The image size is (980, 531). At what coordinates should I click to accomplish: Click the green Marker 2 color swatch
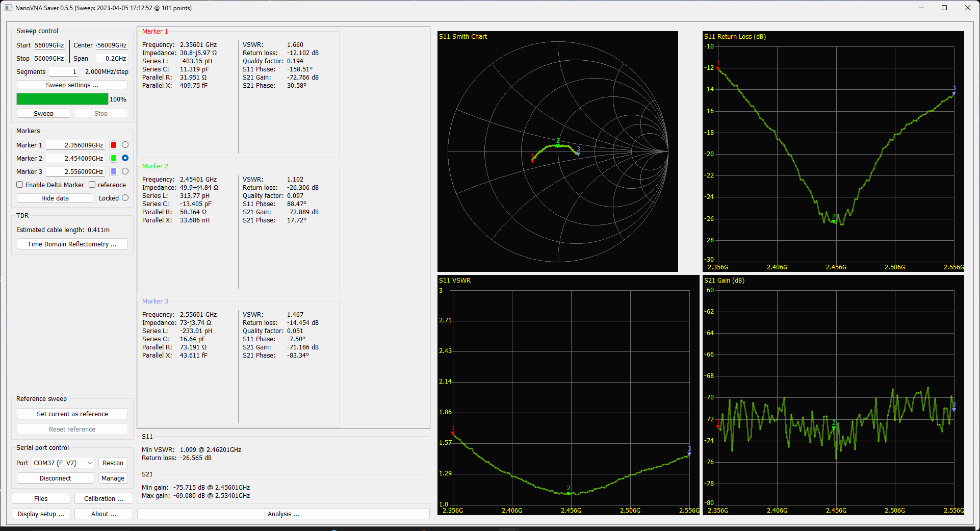point(114,158)
